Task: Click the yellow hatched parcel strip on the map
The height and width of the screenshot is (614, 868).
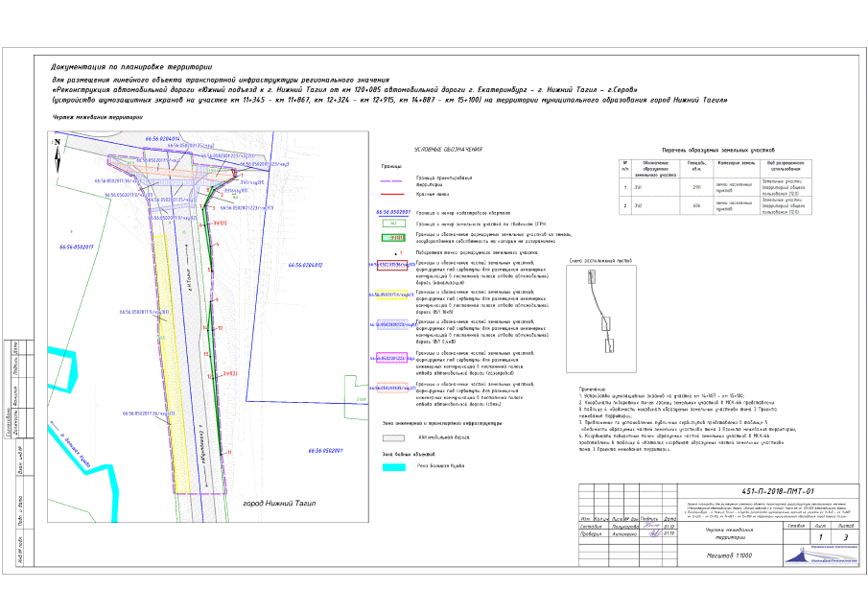Action: coord(171,364)
